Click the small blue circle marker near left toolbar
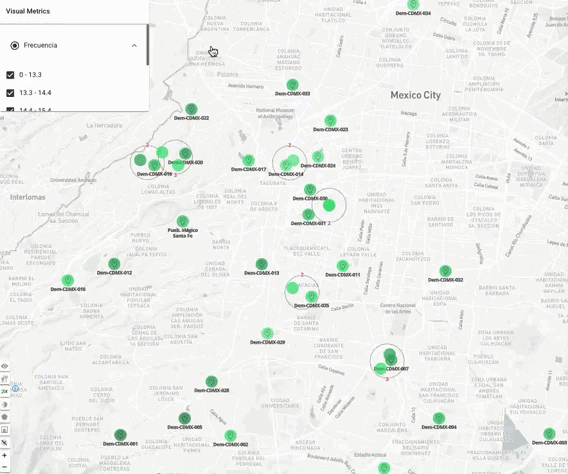This screenshot has height=474, width=568. 15,389
